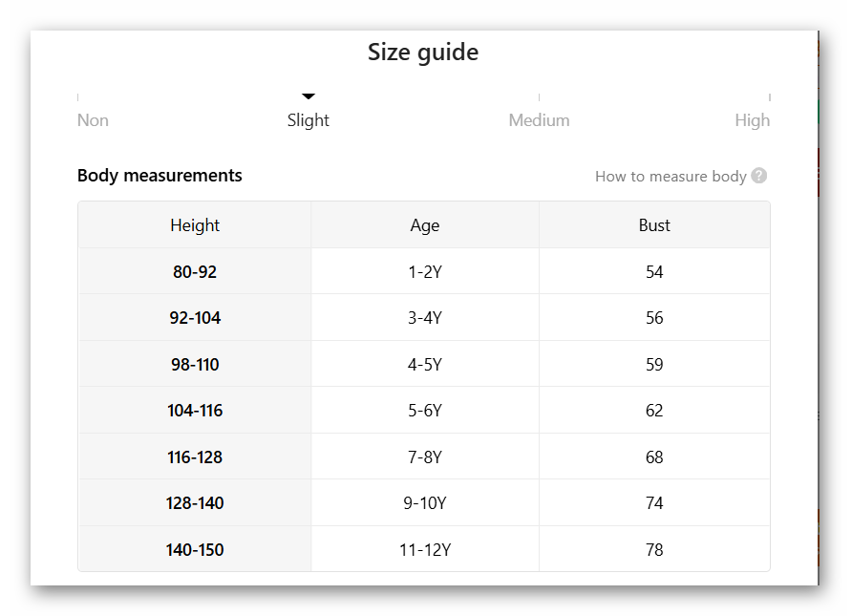Select the 116-128 height row

coord(195,457)
